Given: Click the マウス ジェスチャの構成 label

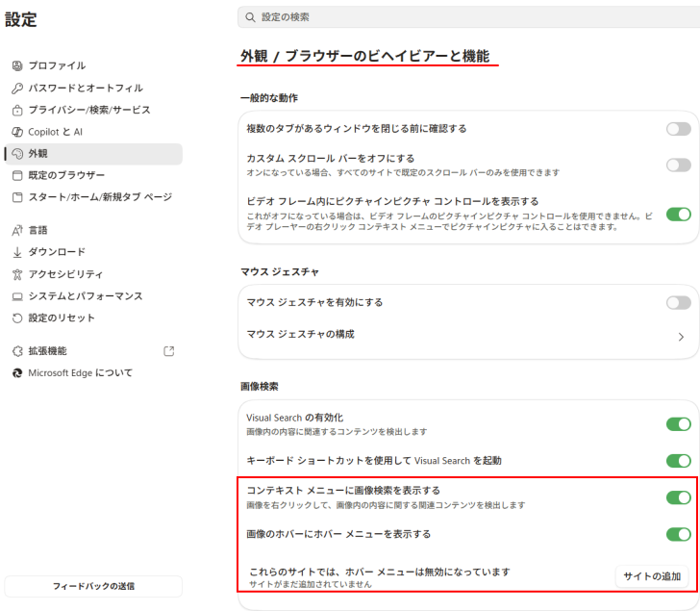Looking at the screenshot, I should coord(300,335).
